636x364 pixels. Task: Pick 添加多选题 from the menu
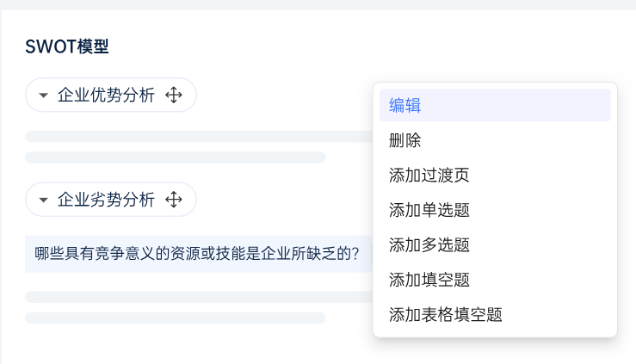[x=429, y=245]
